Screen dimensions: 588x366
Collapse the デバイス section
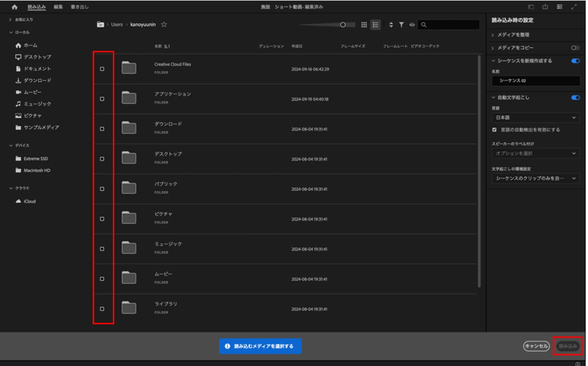[x=11, y=146]
